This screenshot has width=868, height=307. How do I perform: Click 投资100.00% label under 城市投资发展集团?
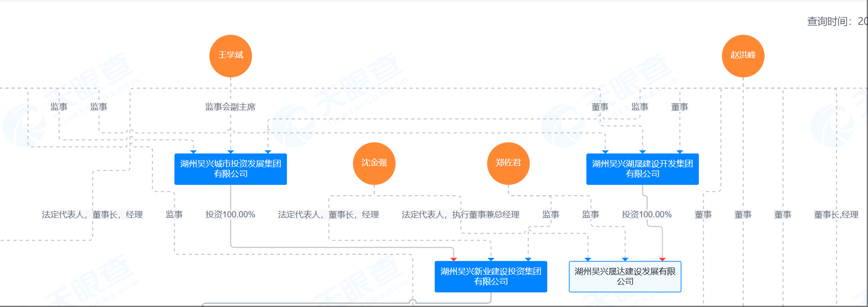coord(230,214)
